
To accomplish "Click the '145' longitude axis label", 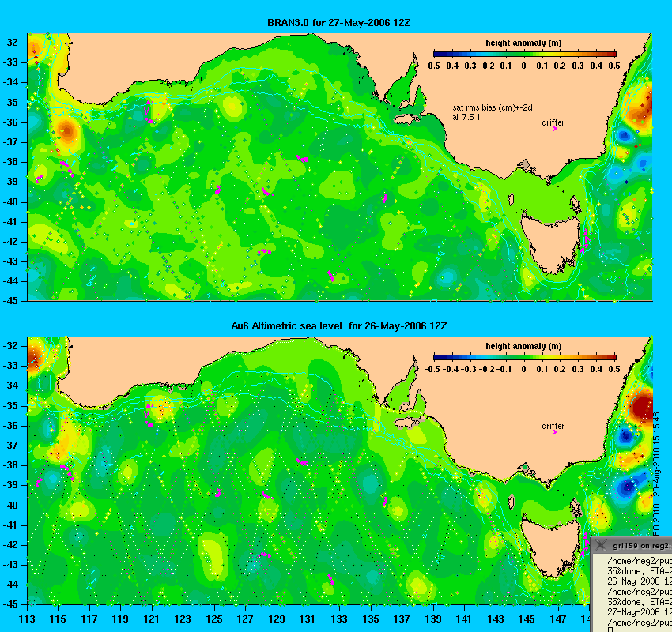I will [x=527, y=619].
